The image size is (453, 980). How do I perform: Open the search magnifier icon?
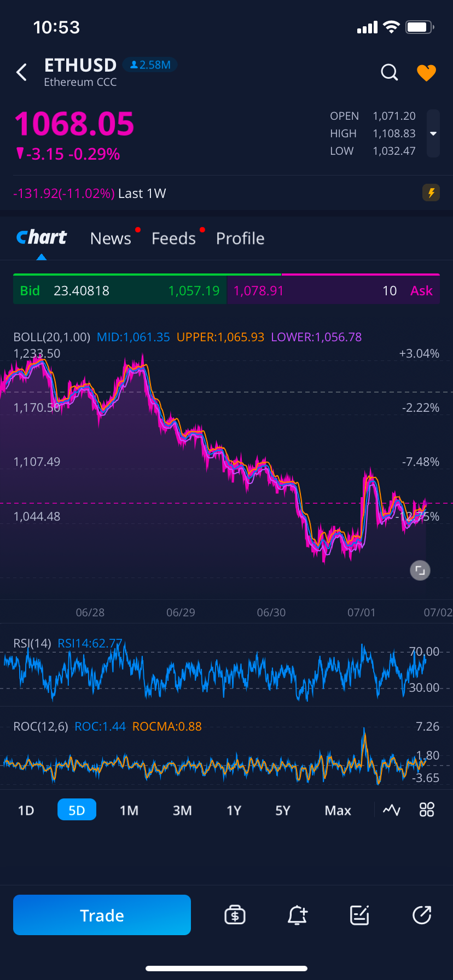390,72
